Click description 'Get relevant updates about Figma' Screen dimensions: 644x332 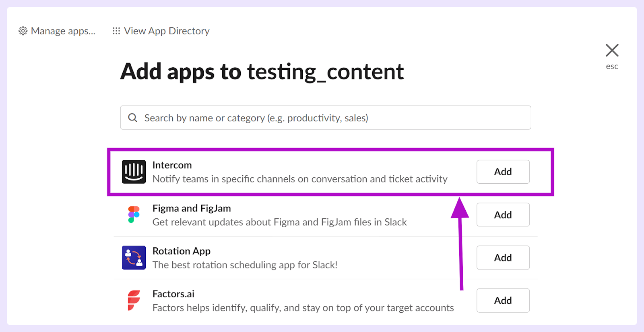280,222
